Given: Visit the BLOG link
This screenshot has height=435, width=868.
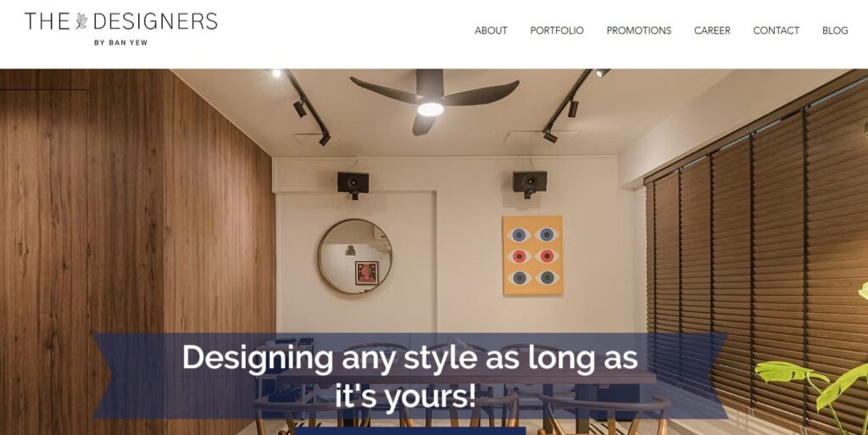Looking at the screenshot, I should click(835, 31).
